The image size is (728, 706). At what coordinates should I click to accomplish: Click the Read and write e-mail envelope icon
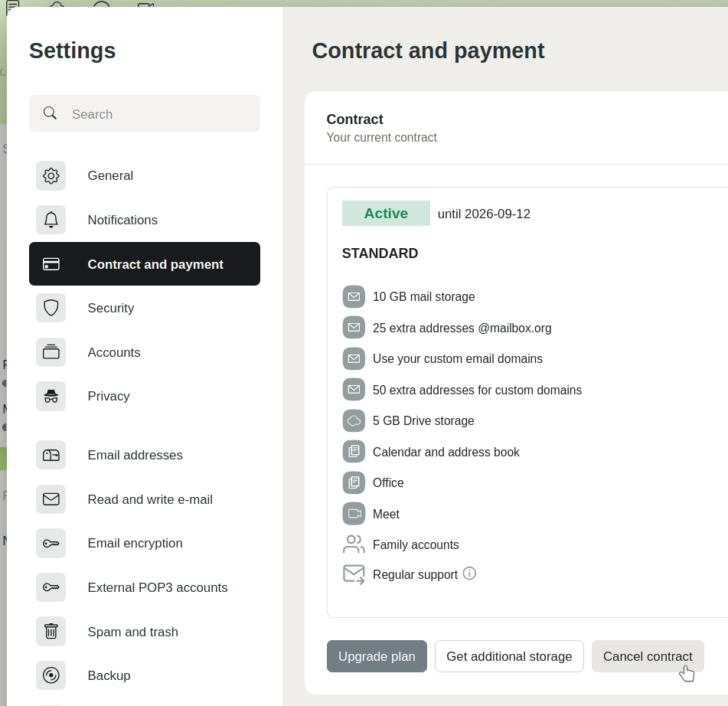(x=51, y=499)
